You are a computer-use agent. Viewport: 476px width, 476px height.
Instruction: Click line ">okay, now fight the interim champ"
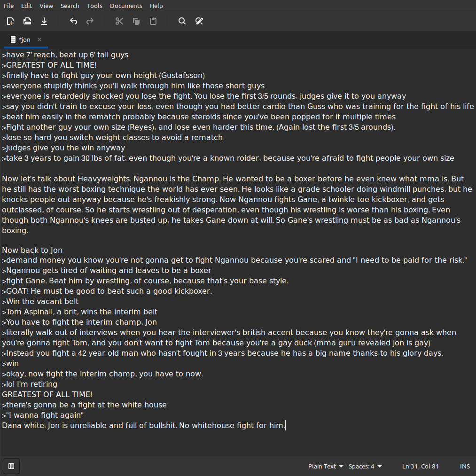(x=102, y=374)
